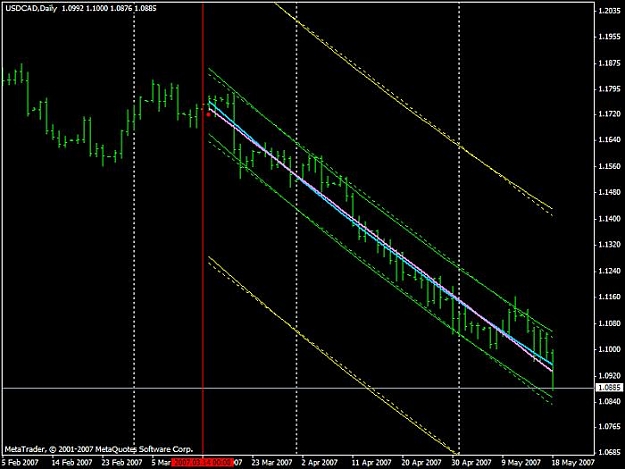Image resolution: width=625 pixels, height=469 pixels.
Task: Click the 1.0765 price level label
Action: pos(610,427)
